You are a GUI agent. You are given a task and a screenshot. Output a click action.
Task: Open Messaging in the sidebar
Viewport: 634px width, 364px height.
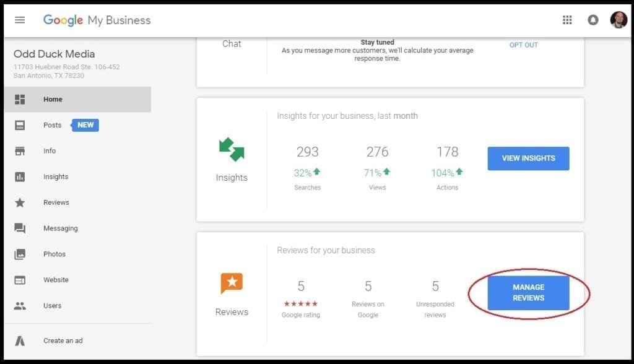61,228
